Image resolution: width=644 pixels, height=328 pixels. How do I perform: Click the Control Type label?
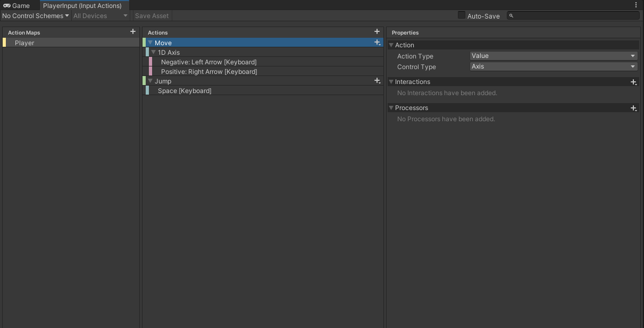click(416, 66)
